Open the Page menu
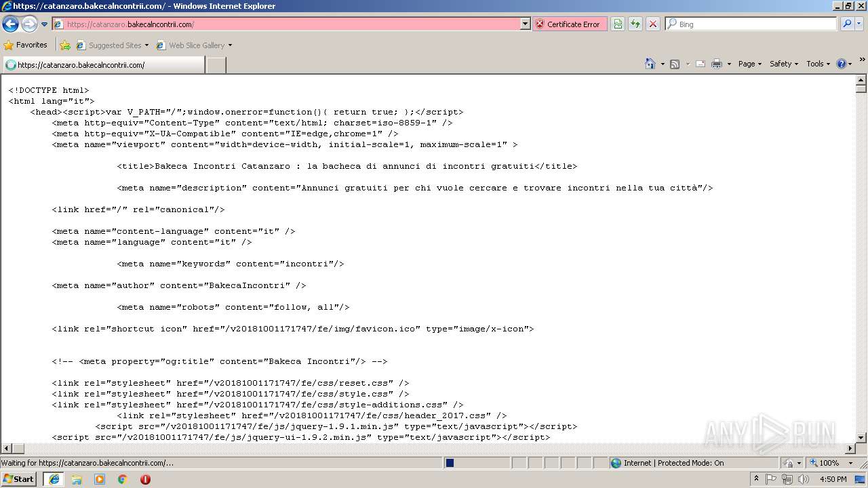The image size is (868, 488). point(749,64)
